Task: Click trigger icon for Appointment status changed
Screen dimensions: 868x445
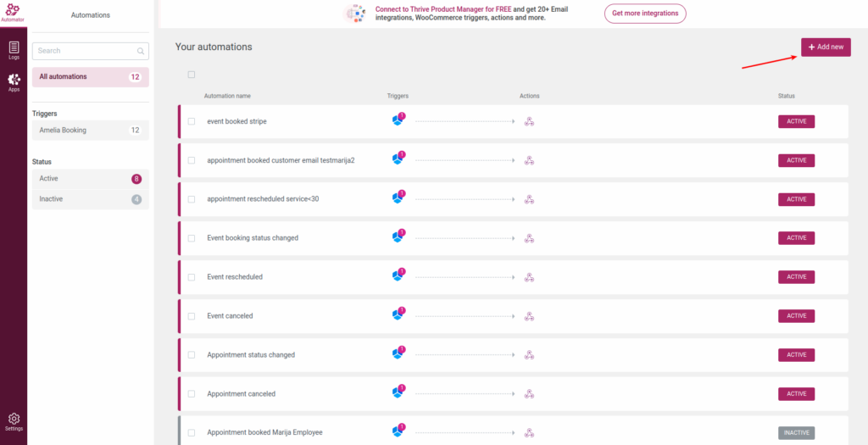Action: pos(398,353)
